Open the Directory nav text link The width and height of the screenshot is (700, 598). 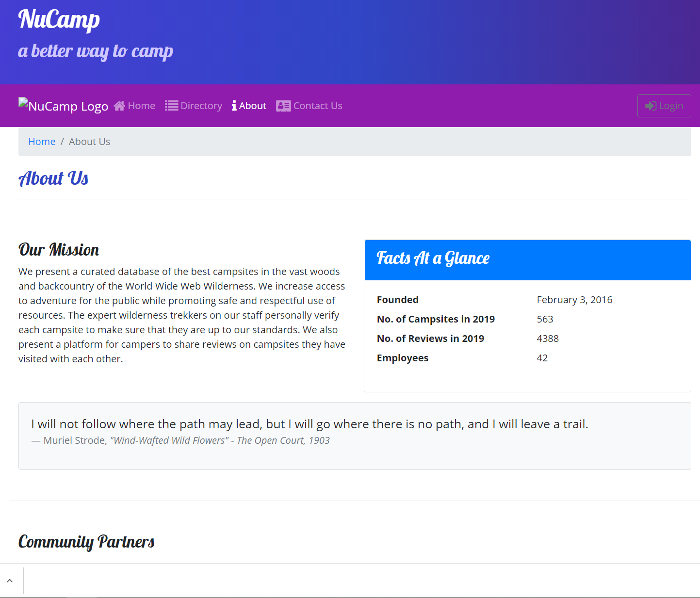point(201,106)
